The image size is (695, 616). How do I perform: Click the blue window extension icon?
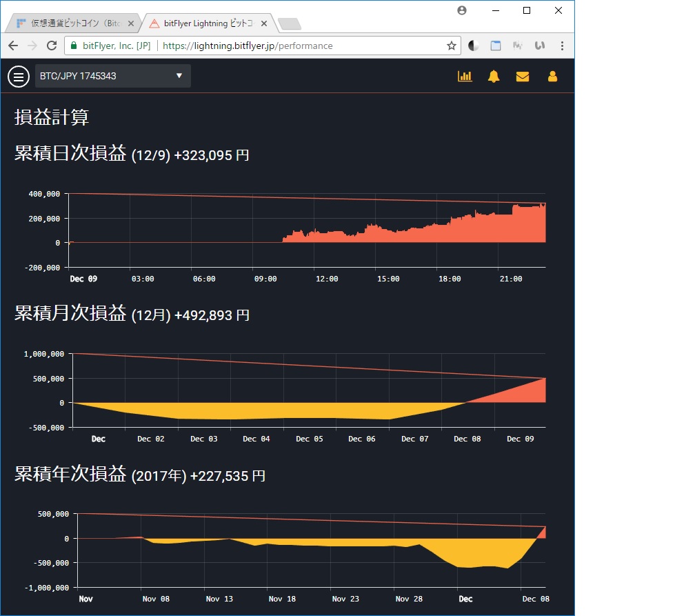(496, 46)
